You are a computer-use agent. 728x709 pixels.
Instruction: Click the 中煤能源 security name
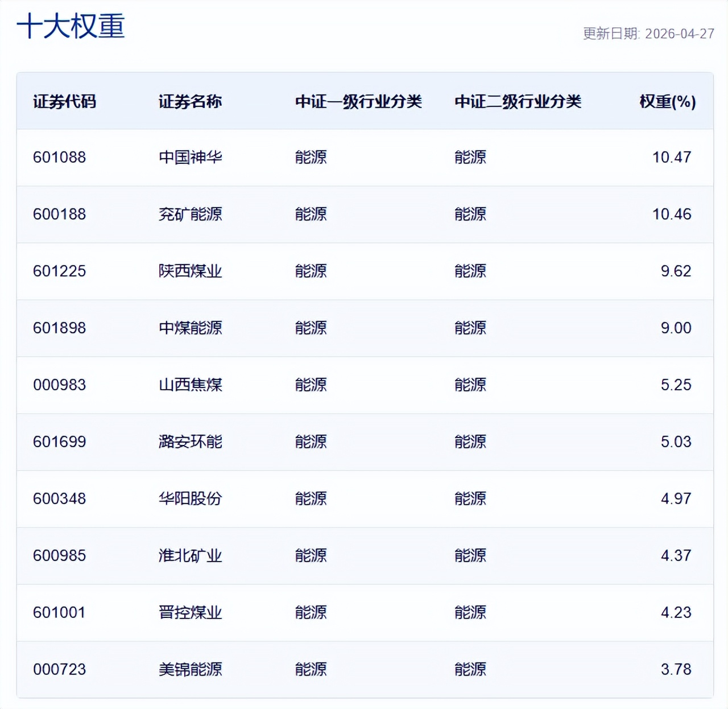(x=190, y=328)
